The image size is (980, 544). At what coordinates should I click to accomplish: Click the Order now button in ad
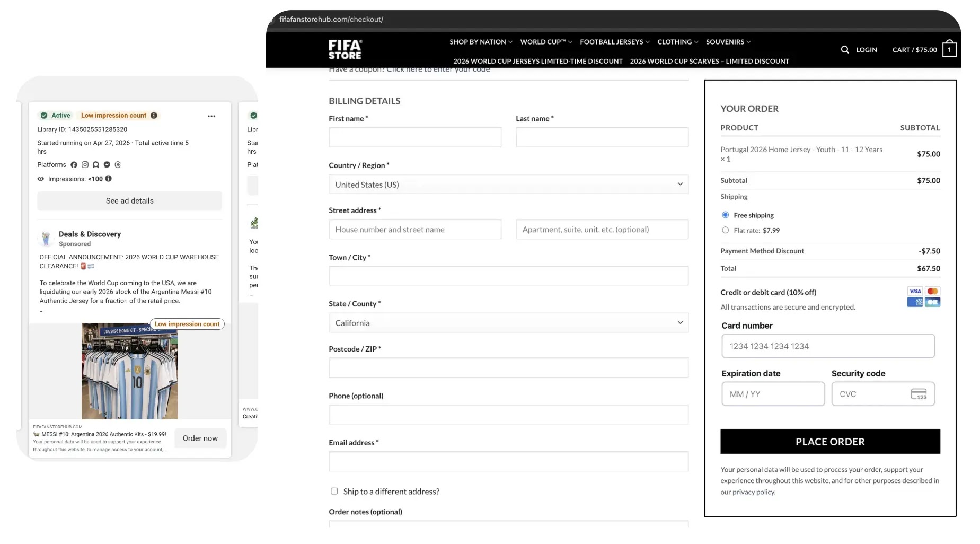[x=200, y=438]
